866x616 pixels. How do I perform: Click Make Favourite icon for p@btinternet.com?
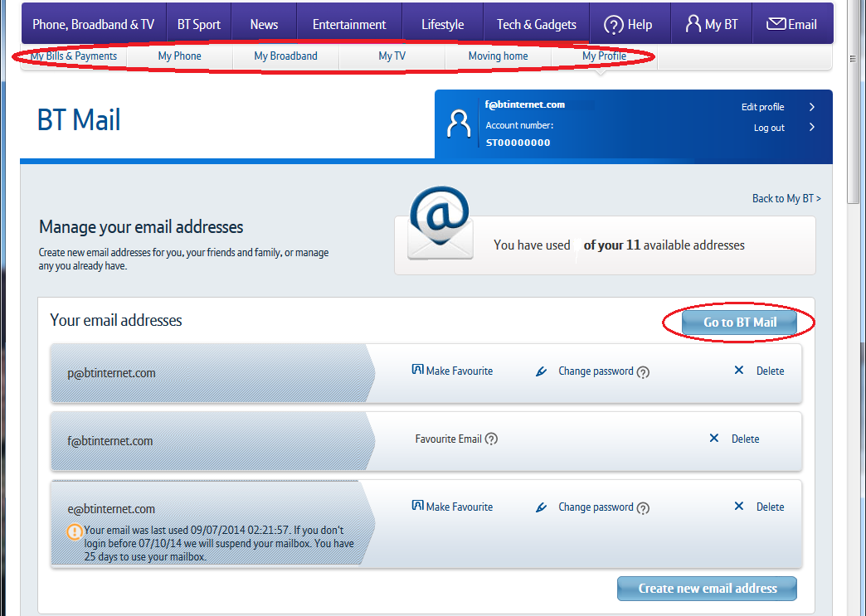click(x=417, y=371)
